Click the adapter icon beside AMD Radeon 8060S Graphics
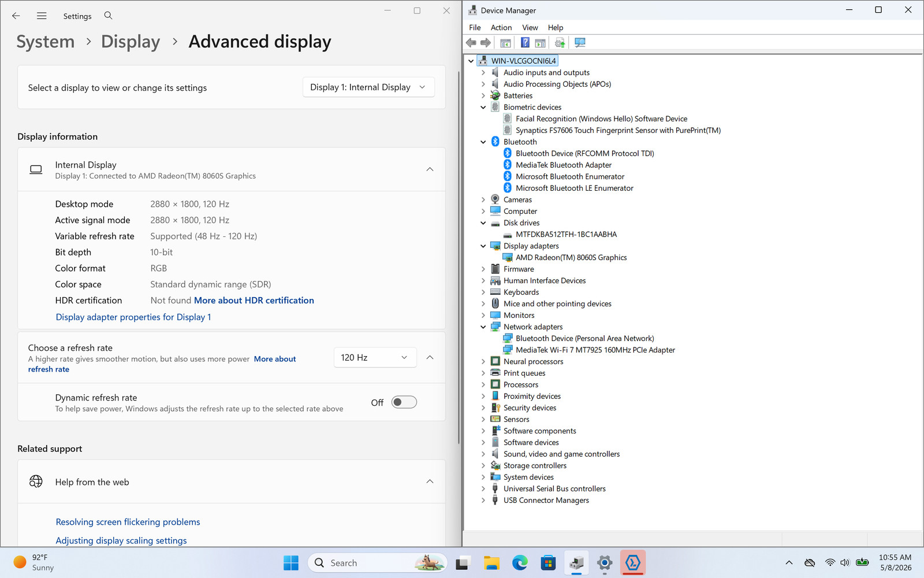The height and width of the screenshot is (578, 924). click(x=508, y=257)
